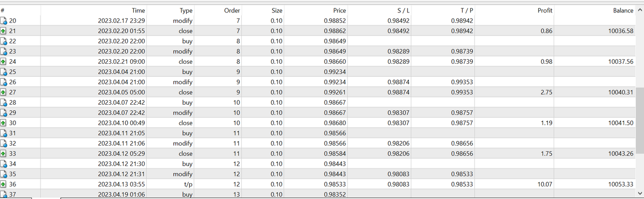644x199 pixels.
Task: Select the balance value 10041.50
Action: (621, 123)
